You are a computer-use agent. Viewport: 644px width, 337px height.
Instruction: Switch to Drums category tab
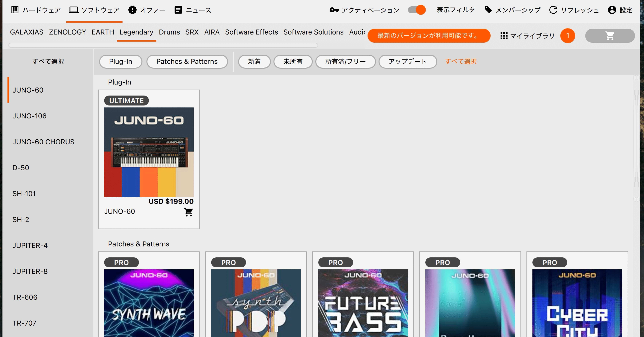(169, 32)
